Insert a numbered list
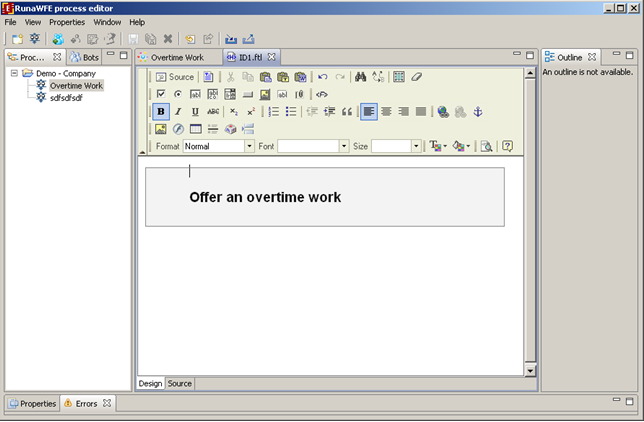The height and width of the screenshot is (422, 644). coord(274,112)
